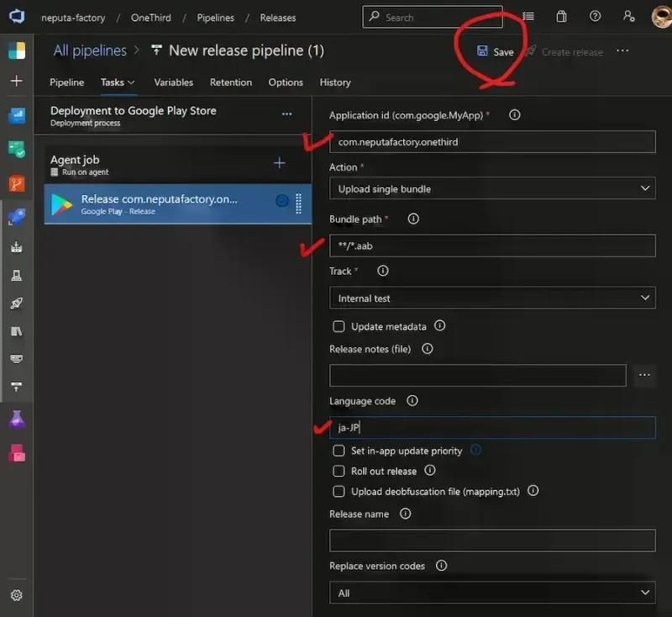Open the help question mark icon in header
This screenshot has width=672, height=617.
(596, 17)
